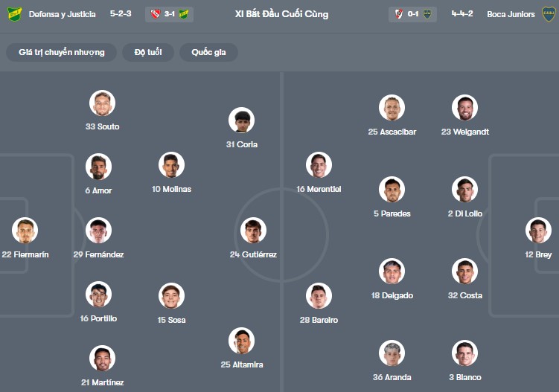The image size is (559, 392).
Task: Select the Độ tuổi filter
Action: [x=148, y=52]
